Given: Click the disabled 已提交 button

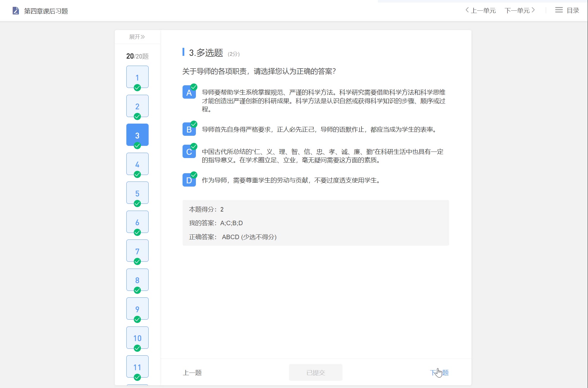Looking at the screenshot, I should coord(315,372).
